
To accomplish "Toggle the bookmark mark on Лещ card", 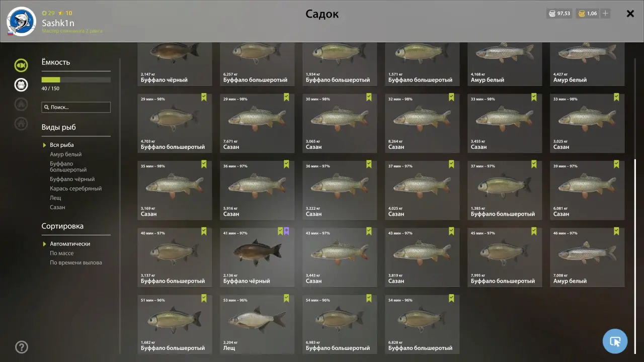I will click(286, 298).
